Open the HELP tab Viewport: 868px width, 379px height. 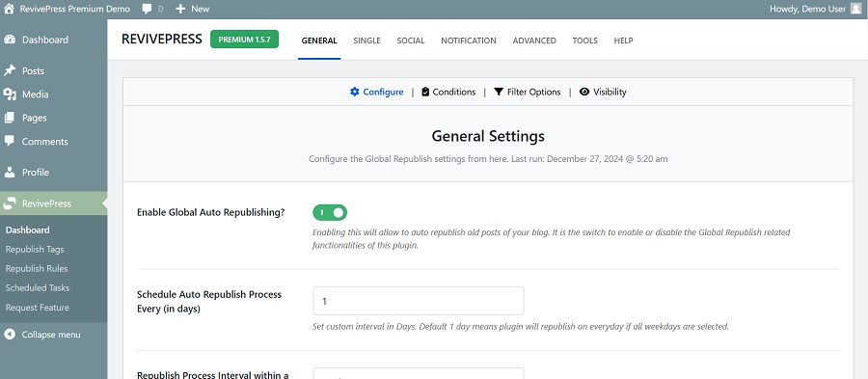tap(624, 41)
